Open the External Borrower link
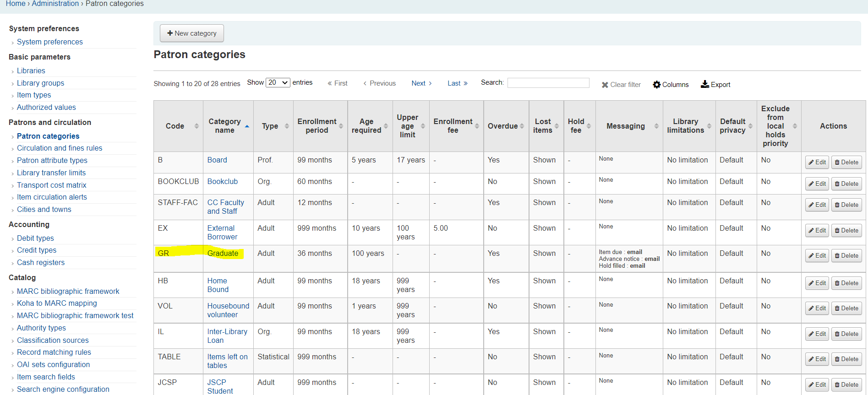 coord(222,233)
